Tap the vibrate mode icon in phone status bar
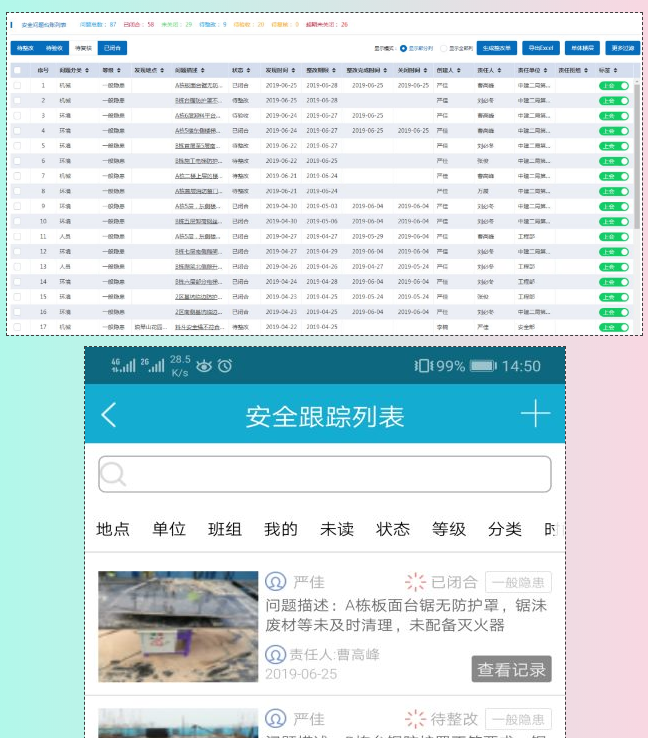The image size is (648, 738). pyautogui.click(x=424, y=366)
